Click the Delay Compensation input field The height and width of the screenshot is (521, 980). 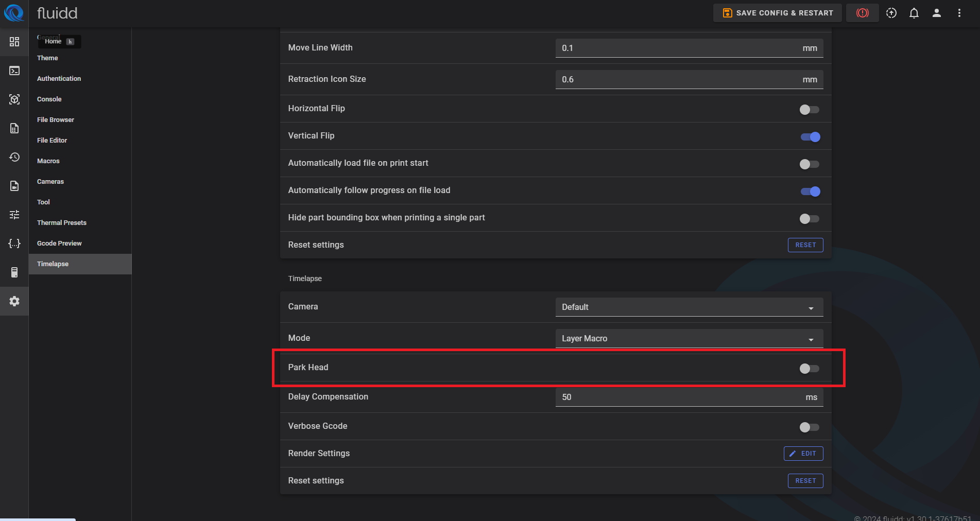point(680,397)
